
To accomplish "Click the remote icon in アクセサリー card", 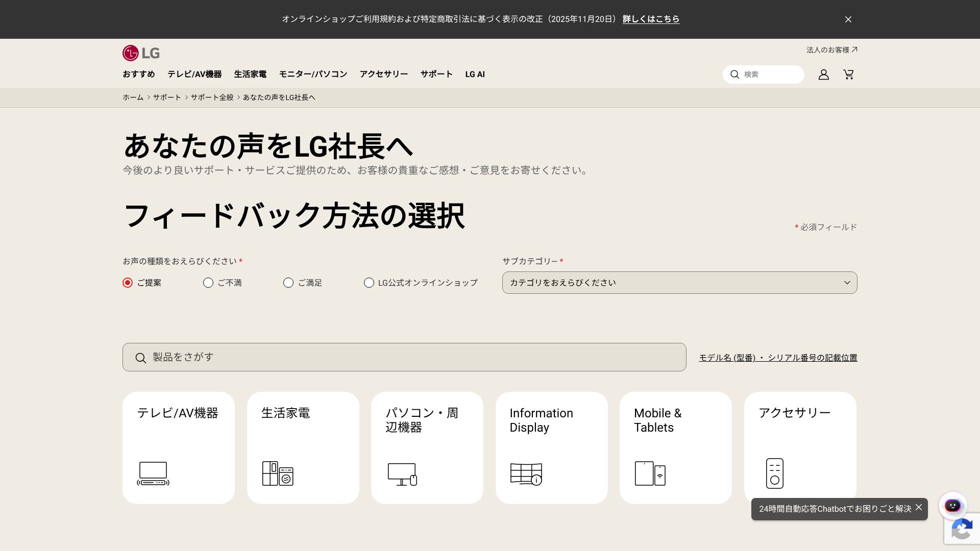I will point(775,473).
